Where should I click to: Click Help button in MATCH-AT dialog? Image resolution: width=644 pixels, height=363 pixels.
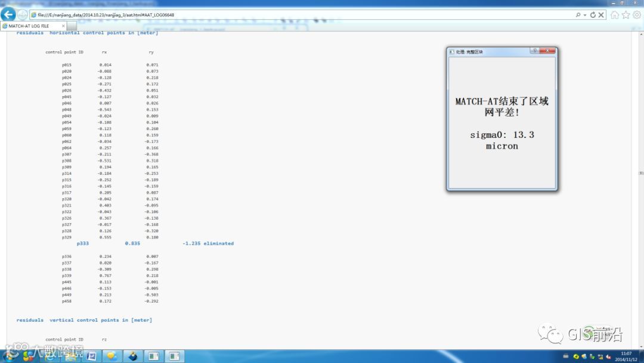(535, 51)
